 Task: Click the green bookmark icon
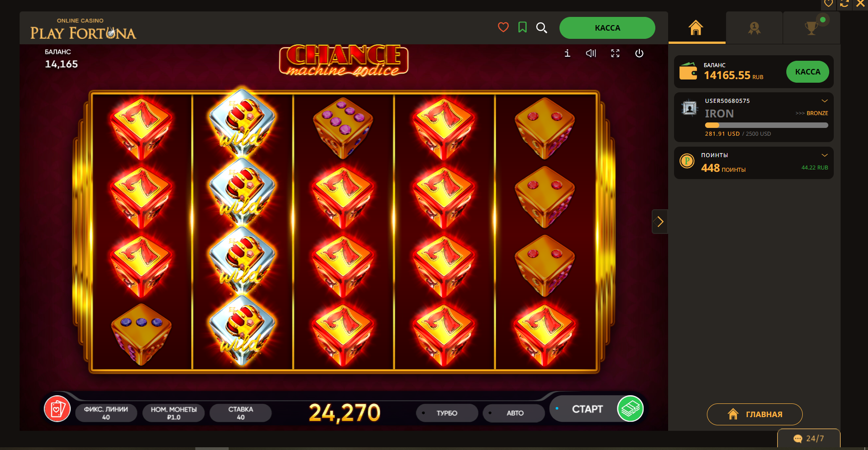point(523,27)
